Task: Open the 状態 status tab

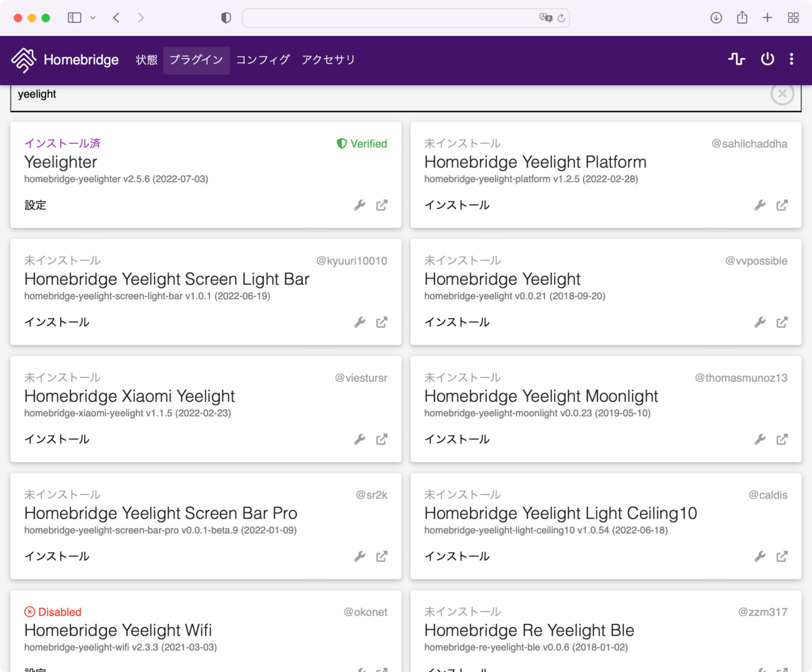Action: coord(146,60)
